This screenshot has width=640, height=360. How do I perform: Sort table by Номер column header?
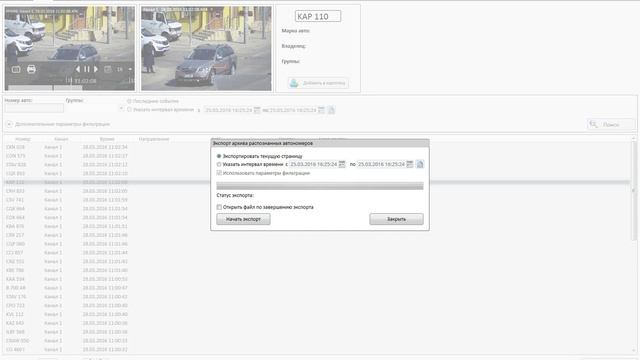[x=23, y=139]
